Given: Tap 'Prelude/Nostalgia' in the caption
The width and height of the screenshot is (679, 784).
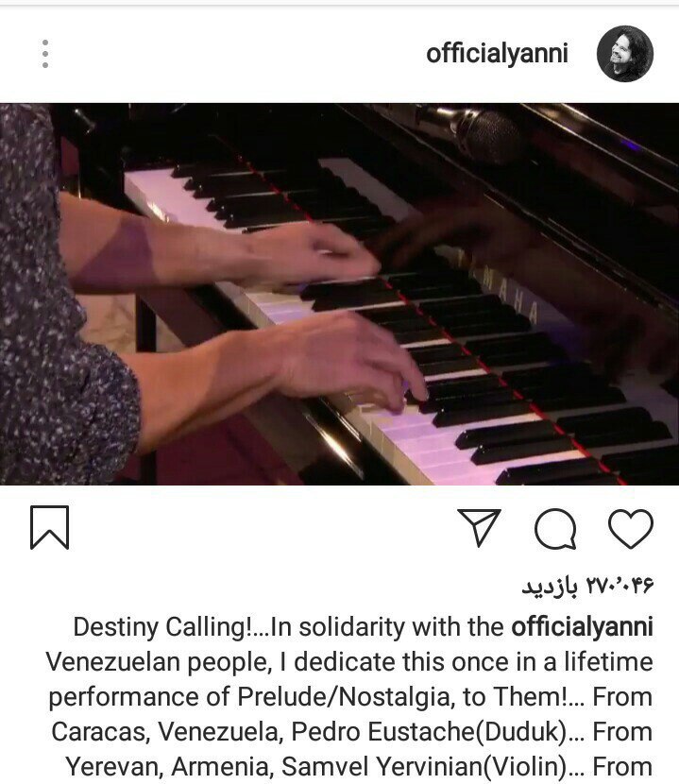Looking at the screenshot, I should pyautogui.click(x=346, y=697).
